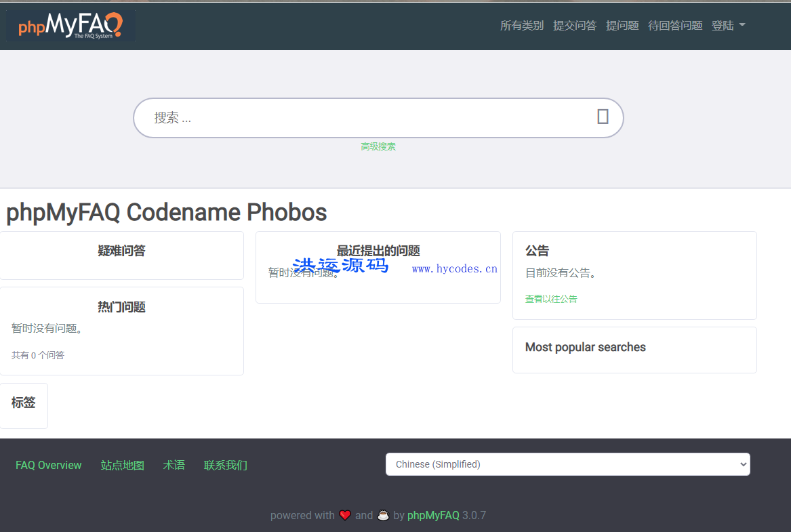Click the 3.0.7 version text
Image resolution: width=791 pixels, height=532 pixels.
tap(474, 515)
